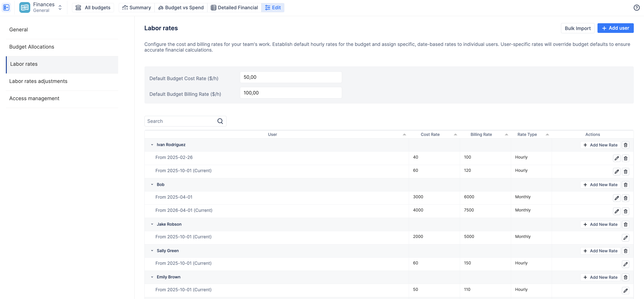The image size is (644, 299).
Task: Edit Ivan Rodriguez's From 2025-02-26 rate
Action: 617,158
